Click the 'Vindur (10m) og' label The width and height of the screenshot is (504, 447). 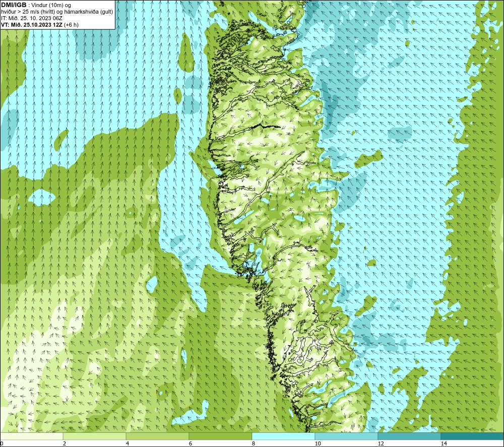[52, 6]
